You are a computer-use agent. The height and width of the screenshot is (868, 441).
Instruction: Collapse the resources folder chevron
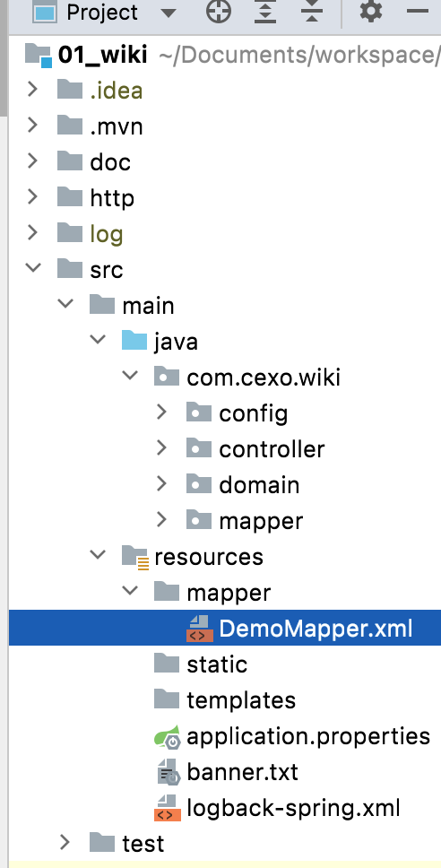(98, 555)
